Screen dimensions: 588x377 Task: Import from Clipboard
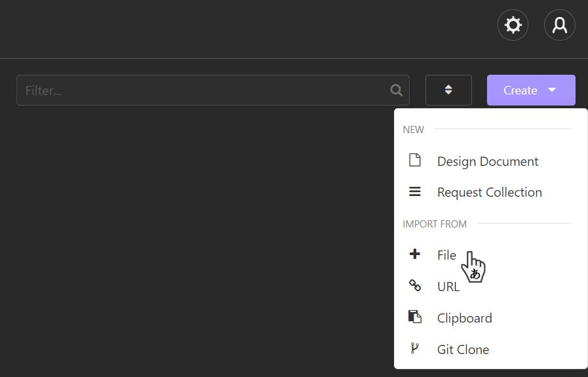(490, 318)
